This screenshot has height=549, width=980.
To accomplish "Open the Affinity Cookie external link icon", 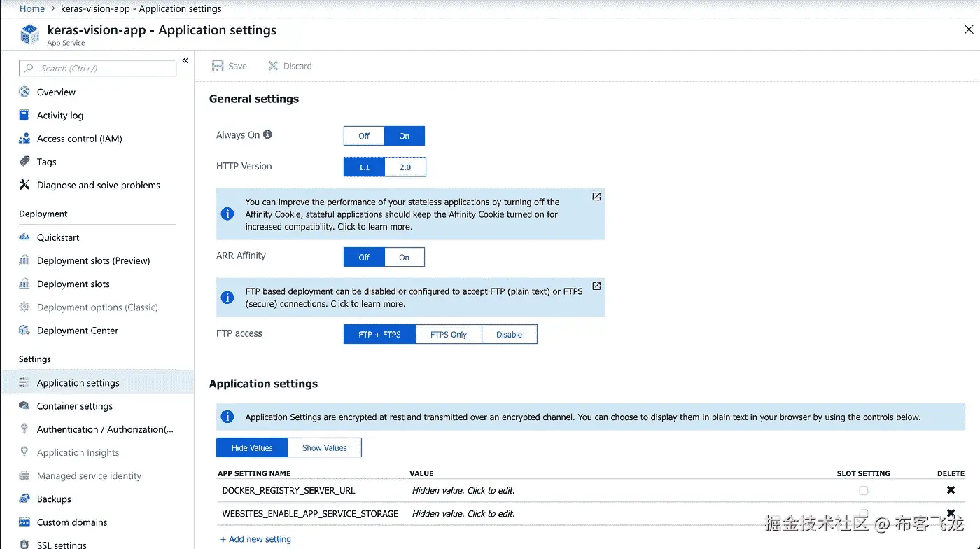I will 596,197.
